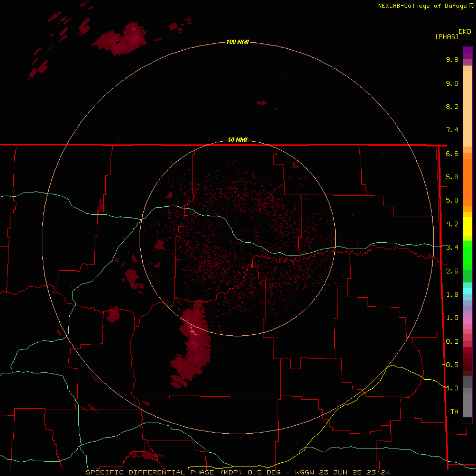
Task: Click the TH threshold label on legend
Action: (x=454, y=411)
